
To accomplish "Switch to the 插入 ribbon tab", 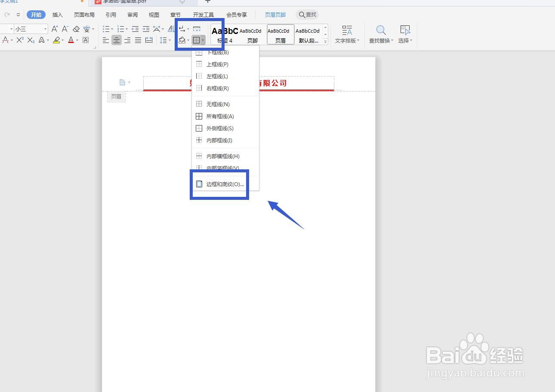I will tap(57, 14).
